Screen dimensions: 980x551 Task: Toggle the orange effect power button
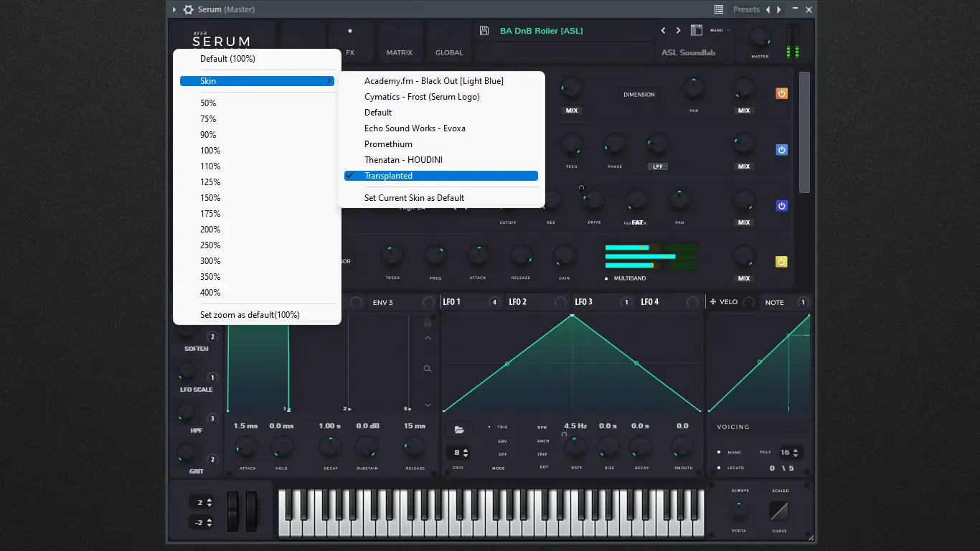tap(782, 94)
